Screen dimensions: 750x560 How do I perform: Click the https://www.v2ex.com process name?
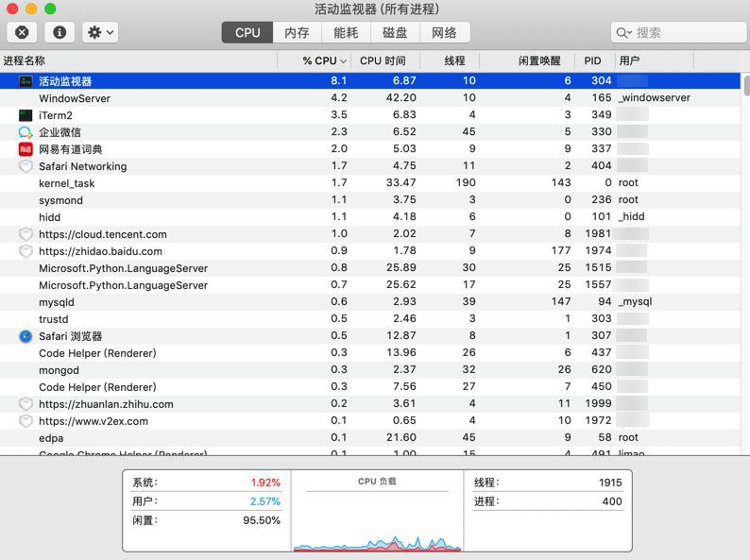(94, 421)
